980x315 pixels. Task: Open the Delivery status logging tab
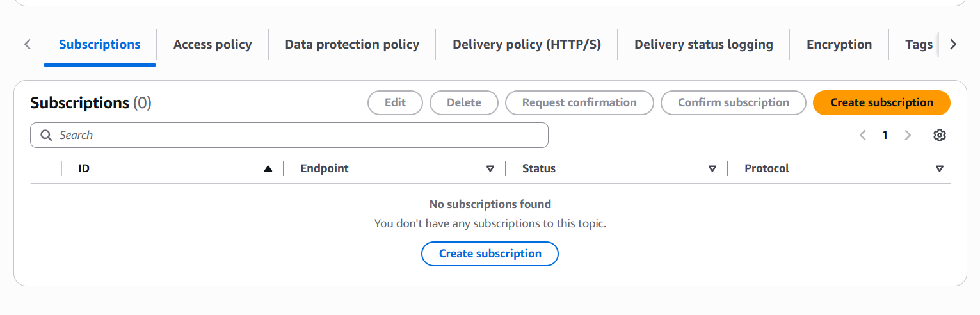703,45
